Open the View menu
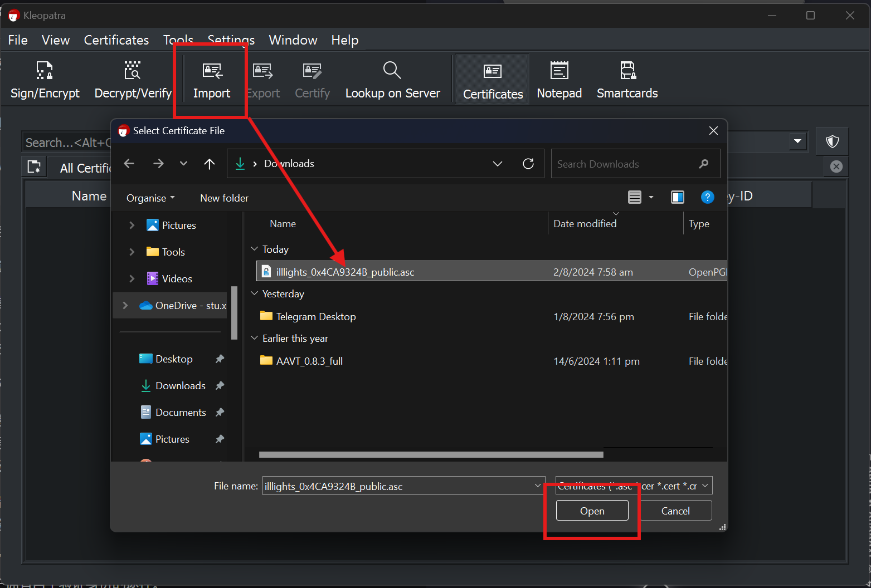 point(56,40)
